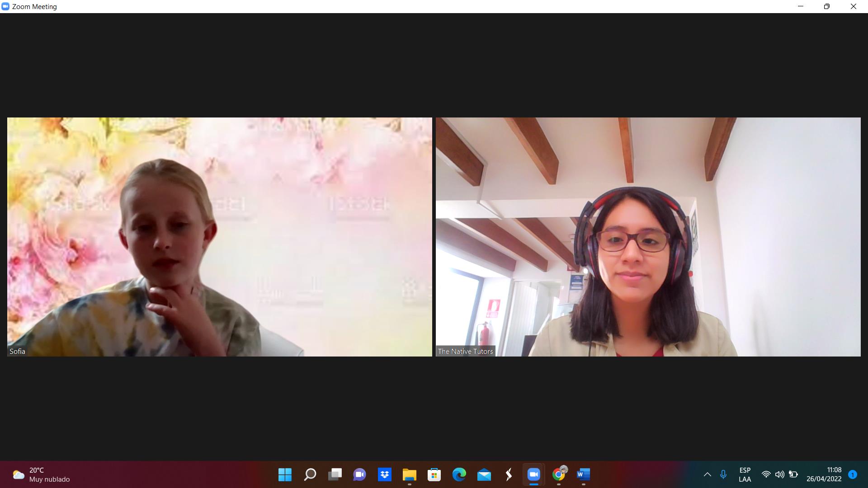
Task: Open clock and date calendar flyout
Action: (x=824, y=474)
